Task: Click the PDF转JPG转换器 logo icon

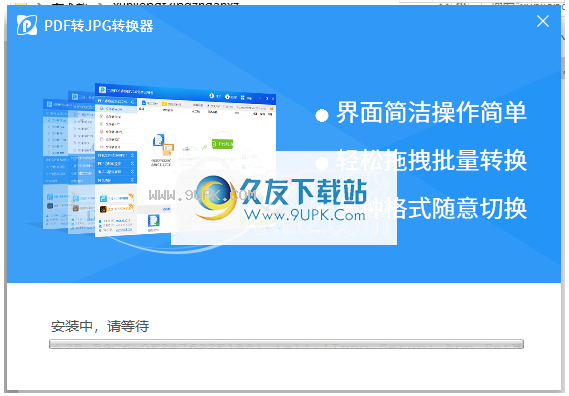Action: pos(27,25)
